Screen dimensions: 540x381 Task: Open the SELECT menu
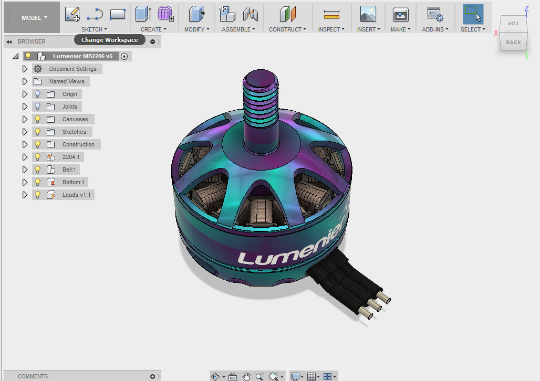(x=473, y=29)
